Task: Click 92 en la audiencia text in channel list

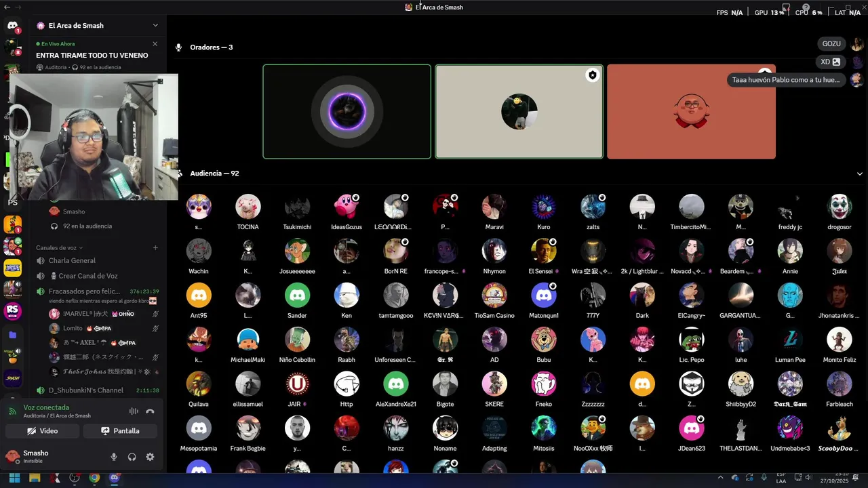Action: pos(87,226)
